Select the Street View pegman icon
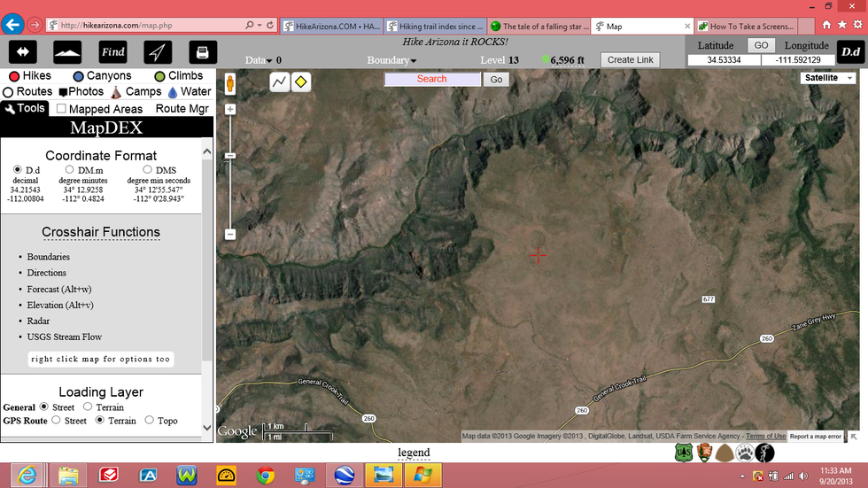The image size is (868, 488). pos(230,83)
